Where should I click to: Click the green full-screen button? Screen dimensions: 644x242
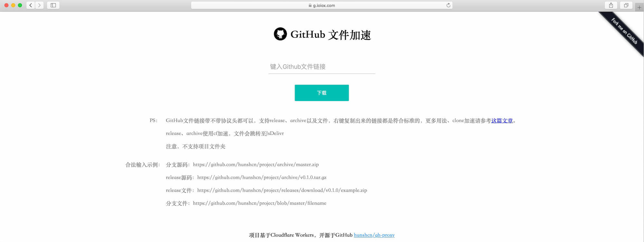coord(20,5)
